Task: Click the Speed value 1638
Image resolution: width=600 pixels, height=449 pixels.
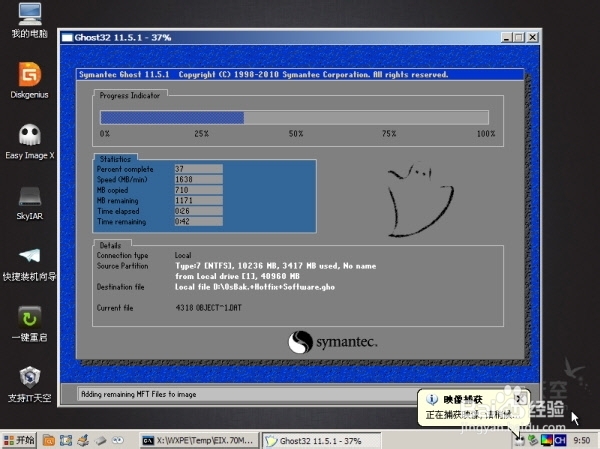Action: [199, 179]
